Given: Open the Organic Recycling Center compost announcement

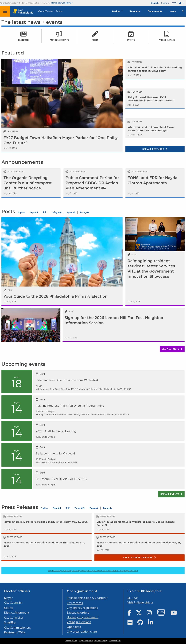Looking at the screenshot, I should [x=27, y=183].
